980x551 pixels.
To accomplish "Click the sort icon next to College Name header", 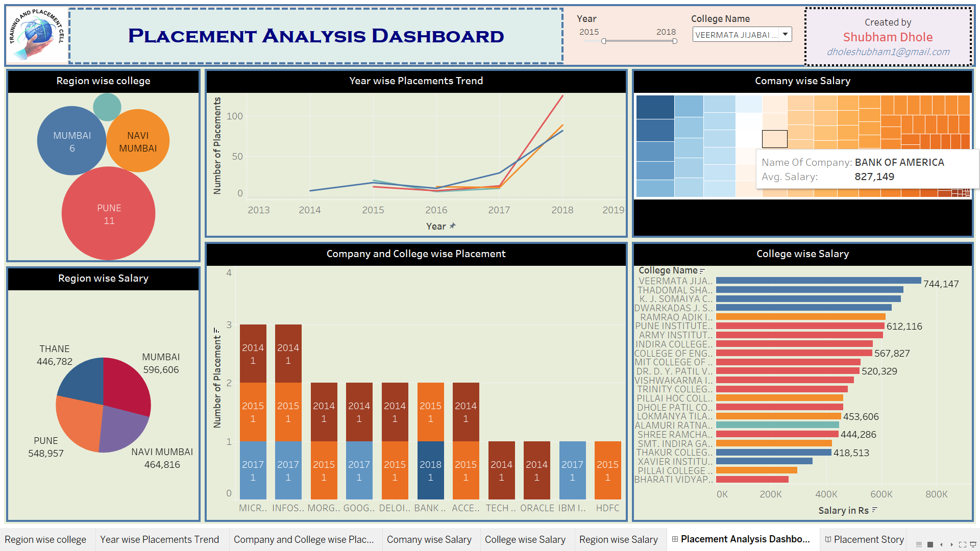I will 702,271.
